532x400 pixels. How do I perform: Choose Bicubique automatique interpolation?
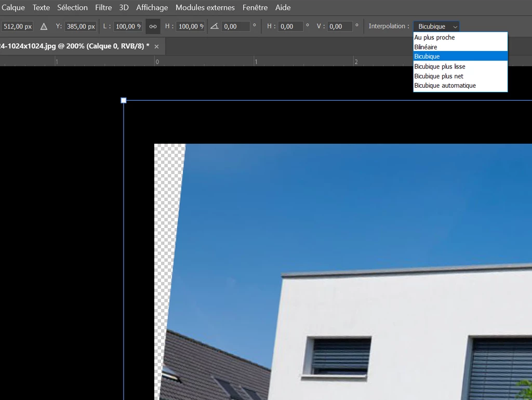pos(460,86)
